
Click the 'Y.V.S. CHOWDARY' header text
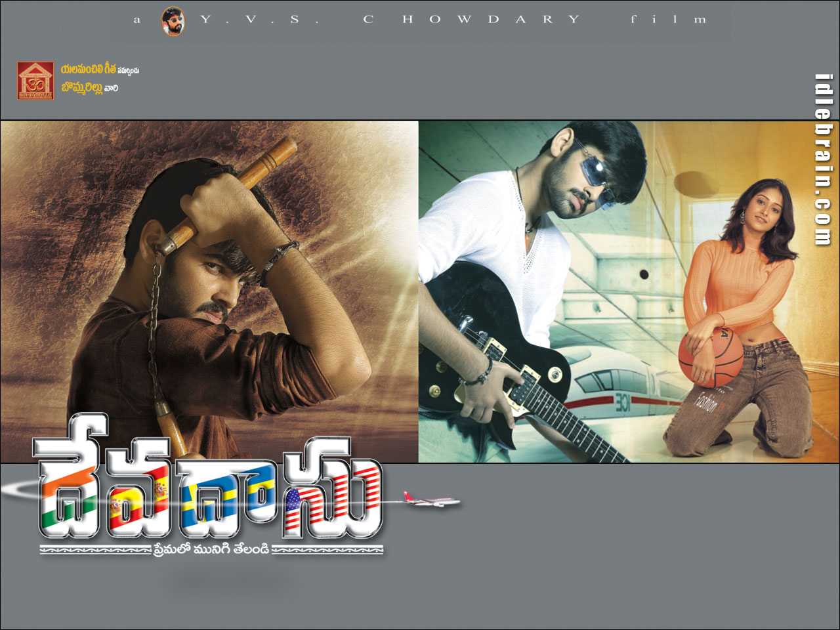coord(390,20)
